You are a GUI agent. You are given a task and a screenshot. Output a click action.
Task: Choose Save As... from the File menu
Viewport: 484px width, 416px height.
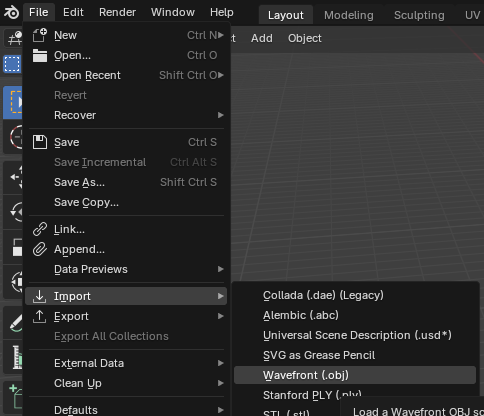click(x=126, y=182)
